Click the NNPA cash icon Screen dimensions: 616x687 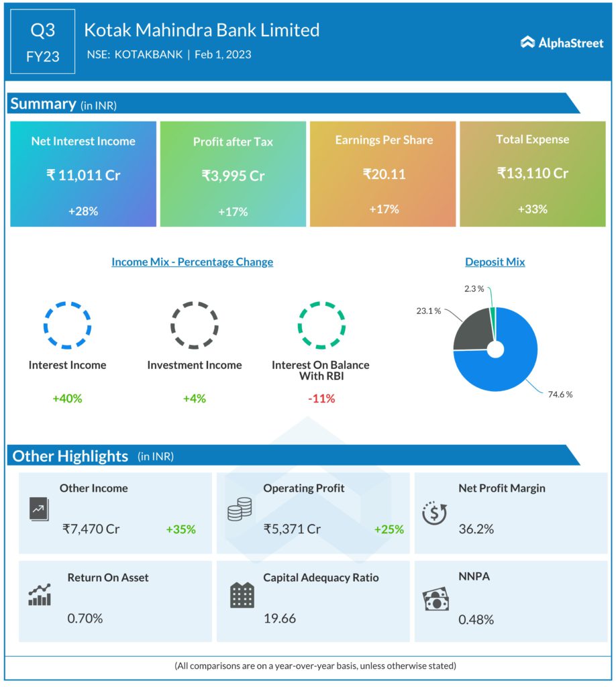[435, 599]
